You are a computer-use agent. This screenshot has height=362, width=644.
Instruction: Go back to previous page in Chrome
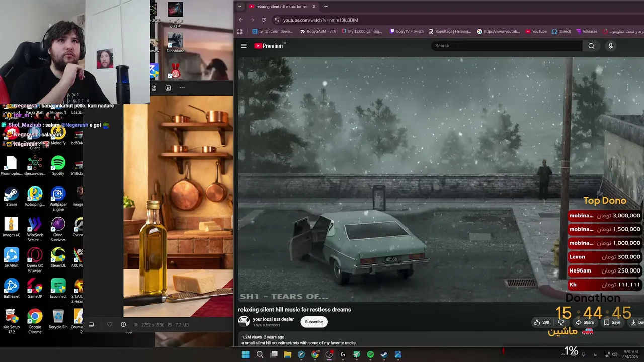coord(240,20)
